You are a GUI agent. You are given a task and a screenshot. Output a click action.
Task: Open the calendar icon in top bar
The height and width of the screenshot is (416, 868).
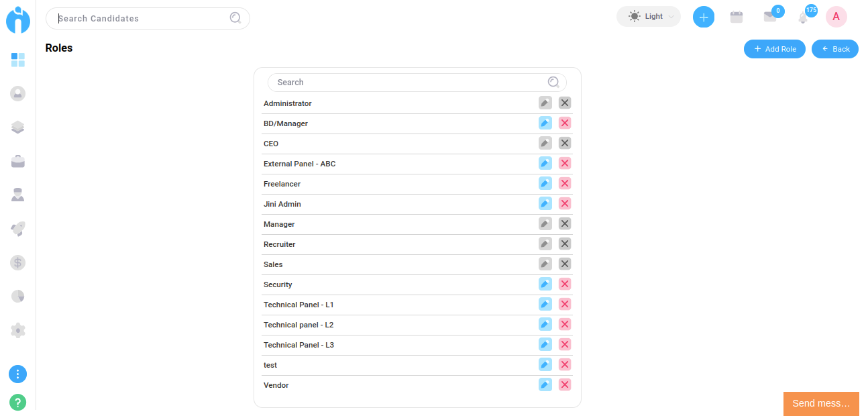click(x=737, y=17)
